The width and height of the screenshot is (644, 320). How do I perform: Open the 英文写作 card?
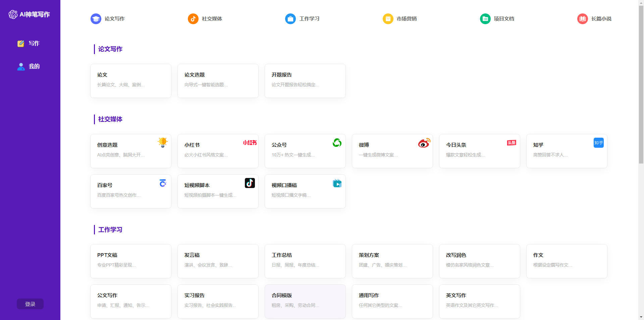pos(480,302)
